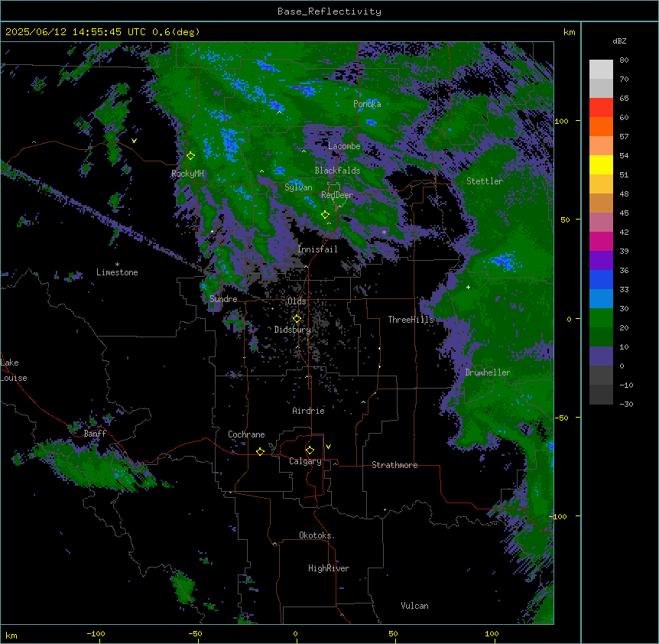Click the km unit label at top right
The width and height of the screenshot is (659, 644).
tap(569, 32)
